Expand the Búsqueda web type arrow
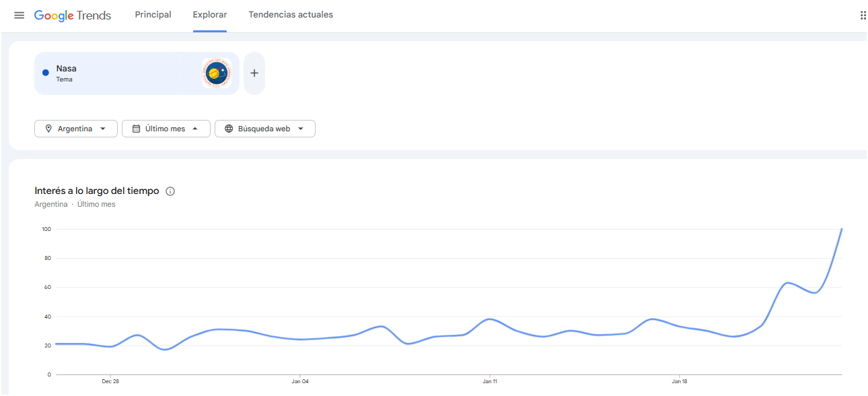Image resolution: width=868 pixels, height=396 pixels. click(301, 129)
